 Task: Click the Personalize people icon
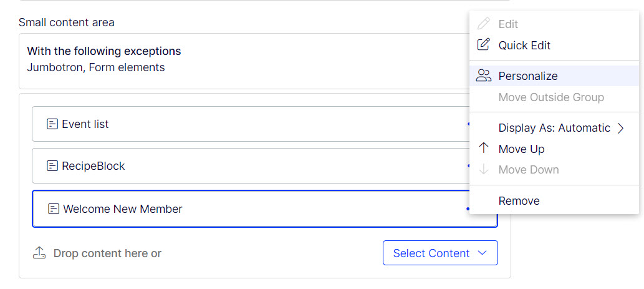tap(483, 76)
